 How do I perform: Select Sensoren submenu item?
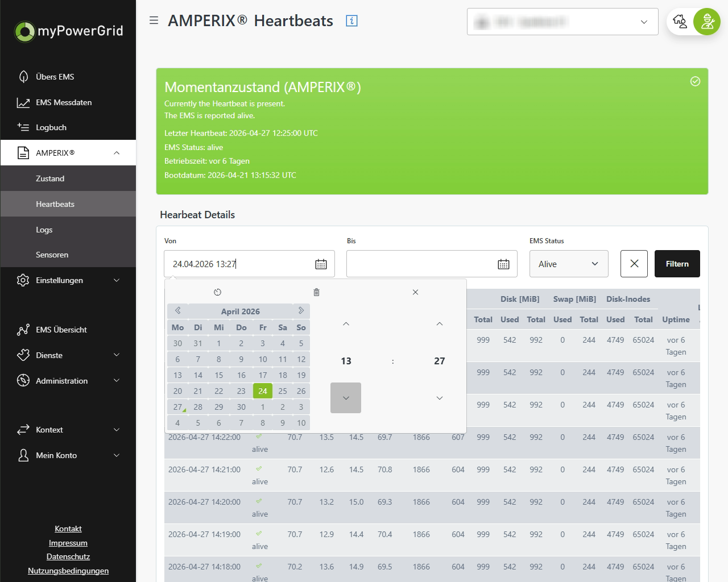tap(68, 255)
